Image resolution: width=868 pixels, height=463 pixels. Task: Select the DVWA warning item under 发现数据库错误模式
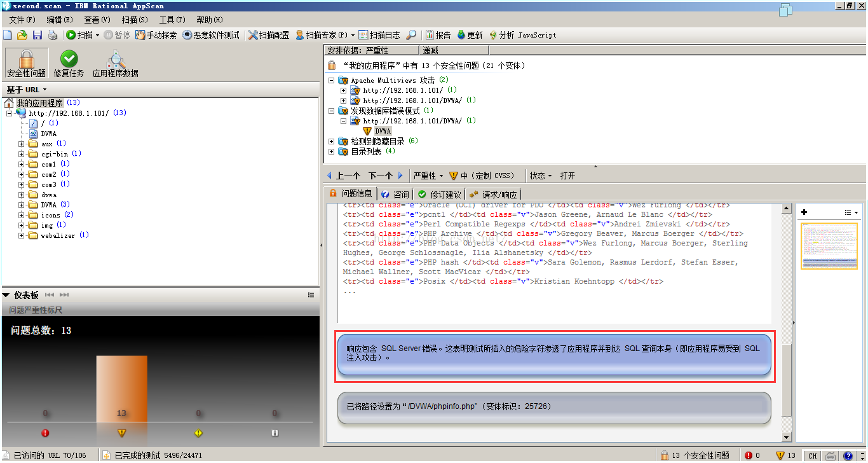383,131
